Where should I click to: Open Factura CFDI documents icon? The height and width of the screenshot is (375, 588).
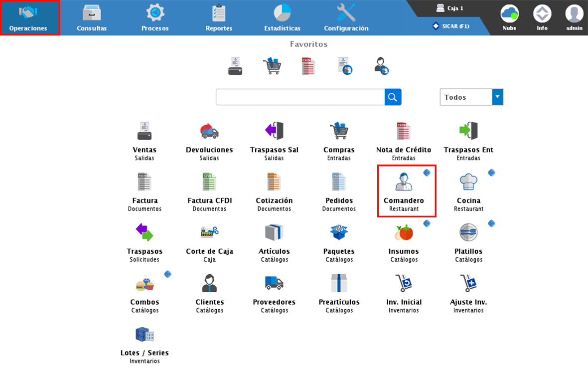click(x=209, y=183)
